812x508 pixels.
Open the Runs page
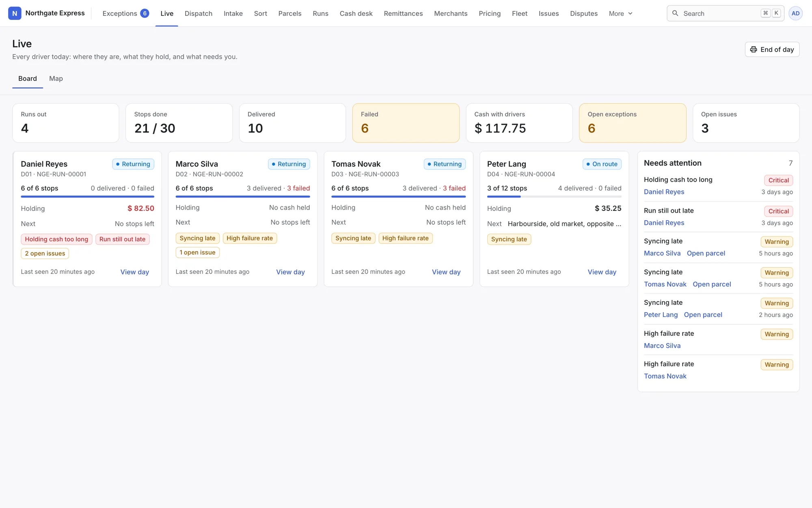(320, 13)
